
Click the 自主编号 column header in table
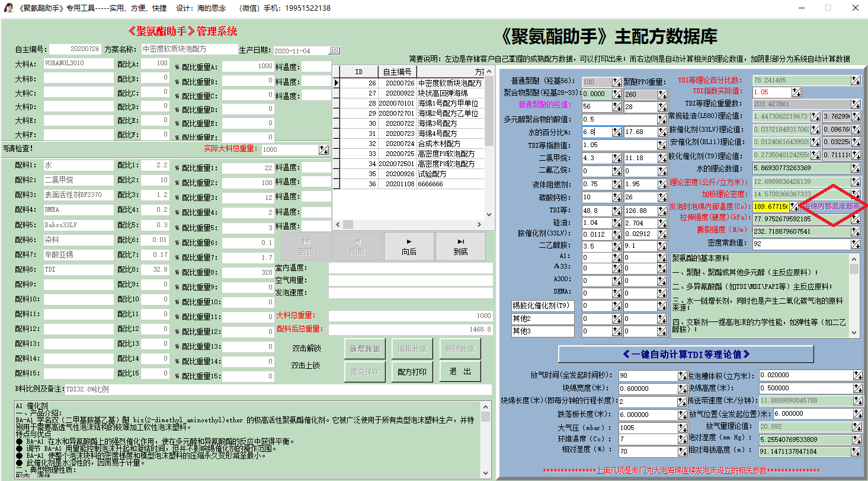point(396,72)
